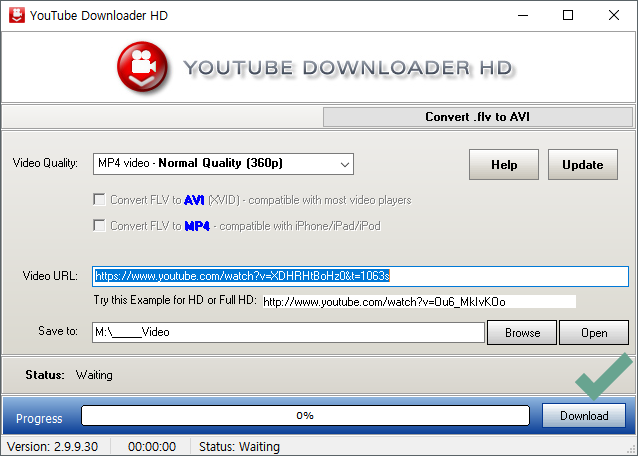This screenshot has height=456, width=638.
Task: Click the Update button
Action: [x=583, y=164]
